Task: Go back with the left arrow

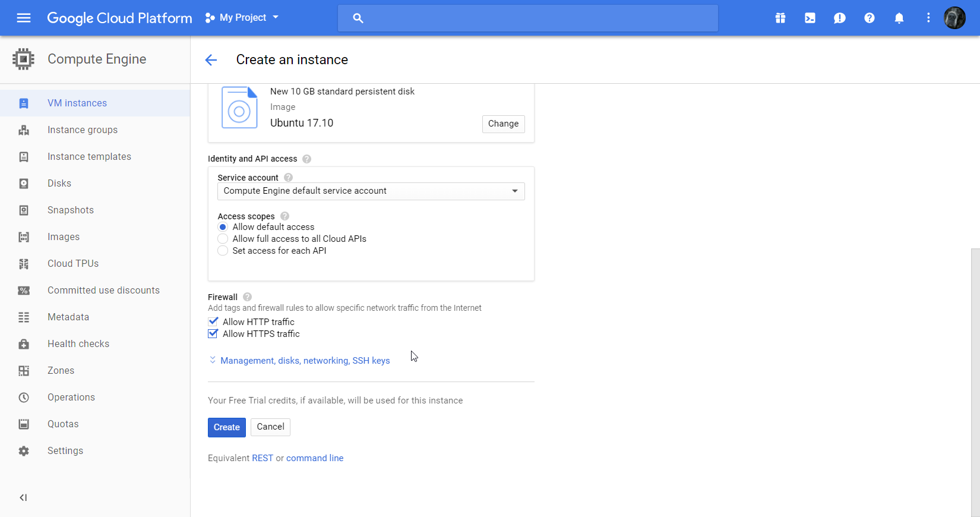Action: pyautogui.click(x=211, y=60)
